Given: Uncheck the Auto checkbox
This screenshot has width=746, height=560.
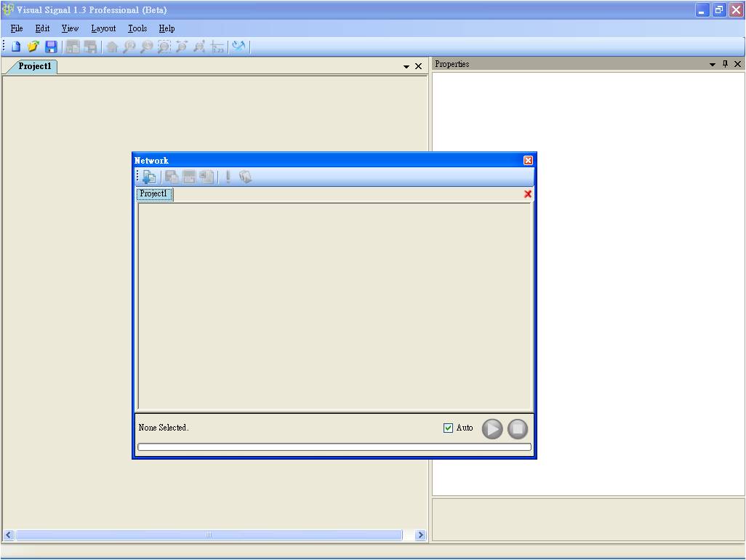Looking at the screenshot, I should point(448,428).
